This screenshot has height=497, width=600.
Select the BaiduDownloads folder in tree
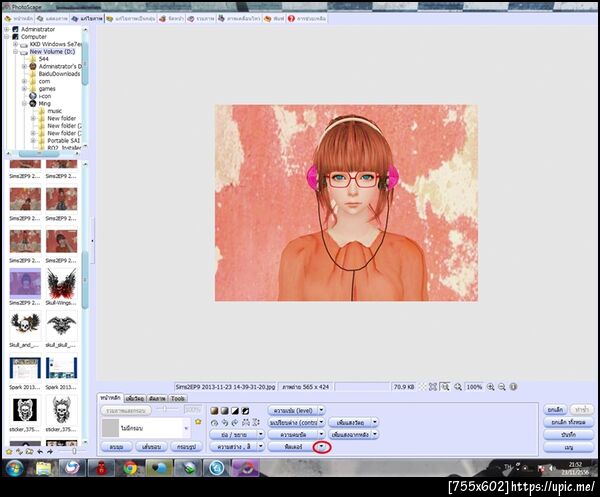(x=59, y=74)
